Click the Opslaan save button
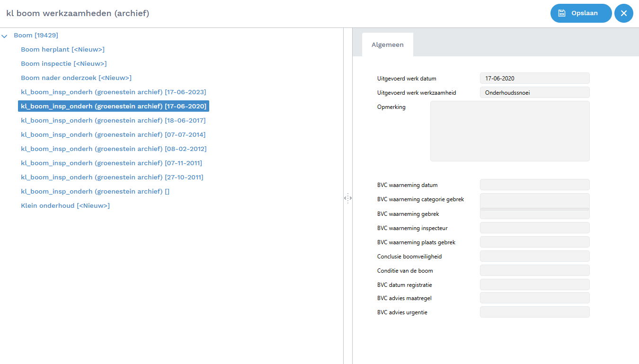Viewport: 639px width, 364px height. (x=581, y=13)
